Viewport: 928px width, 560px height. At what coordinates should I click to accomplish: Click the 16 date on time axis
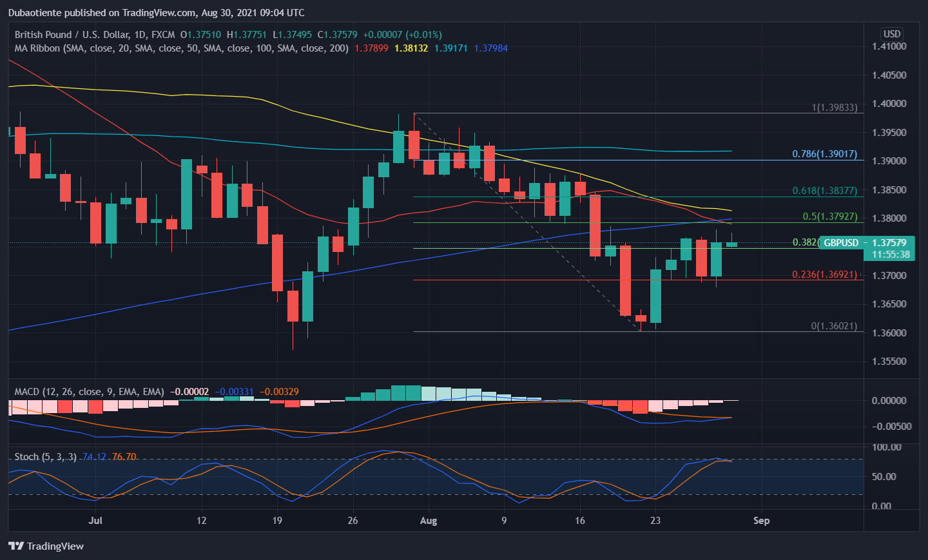coord(580,521)
